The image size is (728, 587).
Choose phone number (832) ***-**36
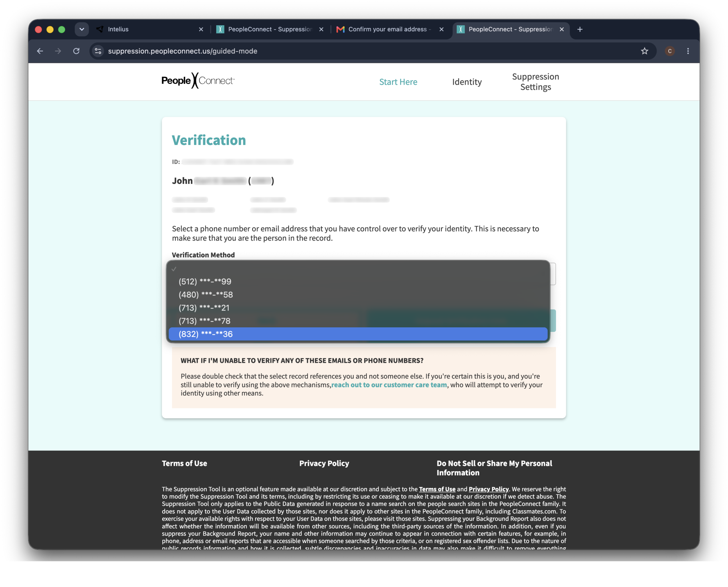click(358, 334)
